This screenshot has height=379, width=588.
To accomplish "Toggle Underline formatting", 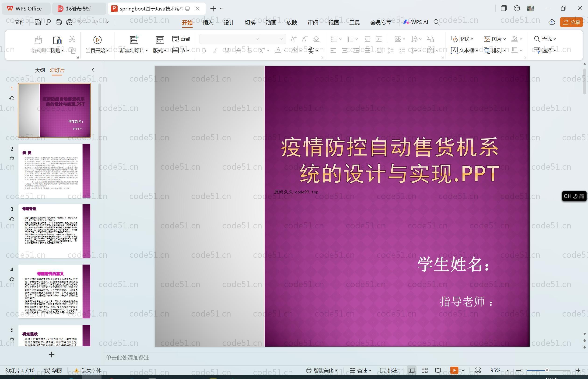I will click(x=227, y=50).
